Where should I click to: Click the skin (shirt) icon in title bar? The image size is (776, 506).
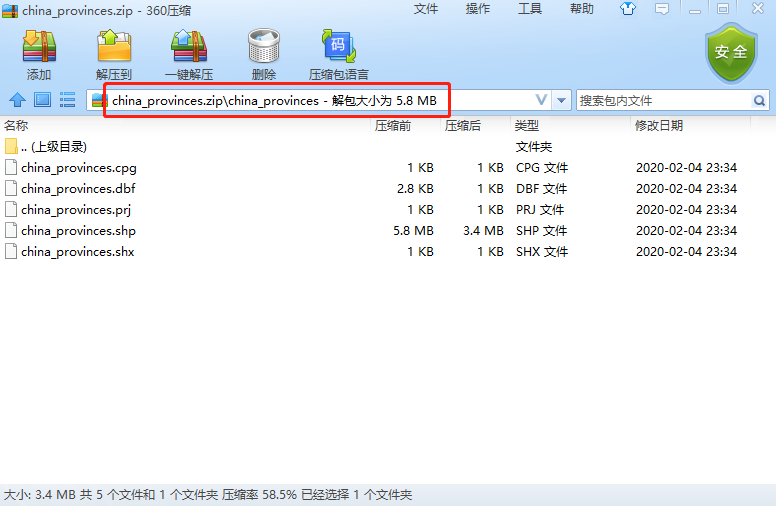[628, 8]
